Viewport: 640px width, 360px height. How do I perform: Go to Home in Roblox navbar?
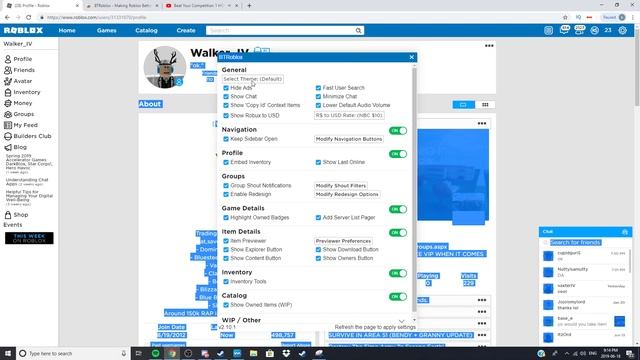pos(67,31)
